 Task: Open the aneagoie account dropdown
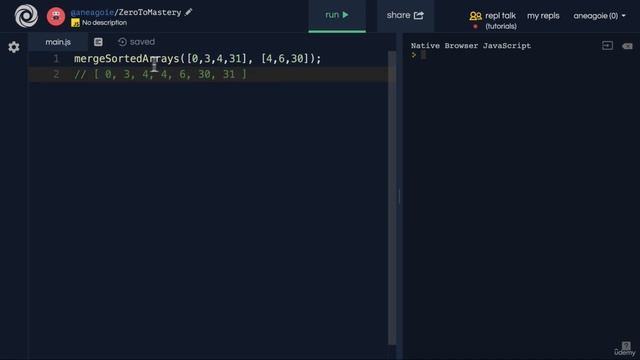(x=599, y=16)
